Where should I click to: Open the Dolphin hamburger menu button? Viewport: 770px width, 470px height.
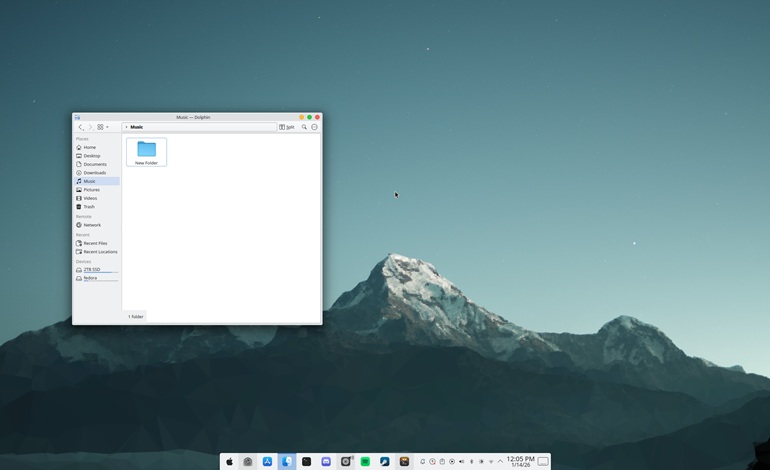(314, 127)
